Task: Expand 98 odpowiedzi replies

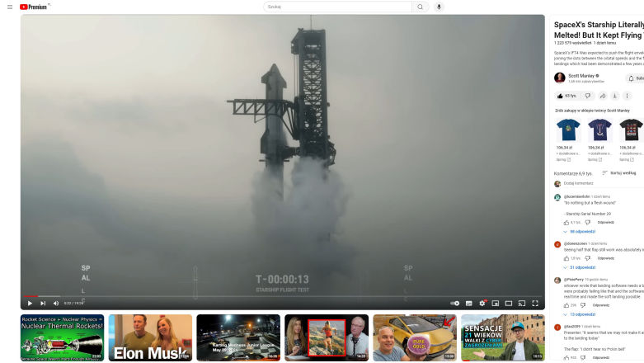Action: point(580,232)
